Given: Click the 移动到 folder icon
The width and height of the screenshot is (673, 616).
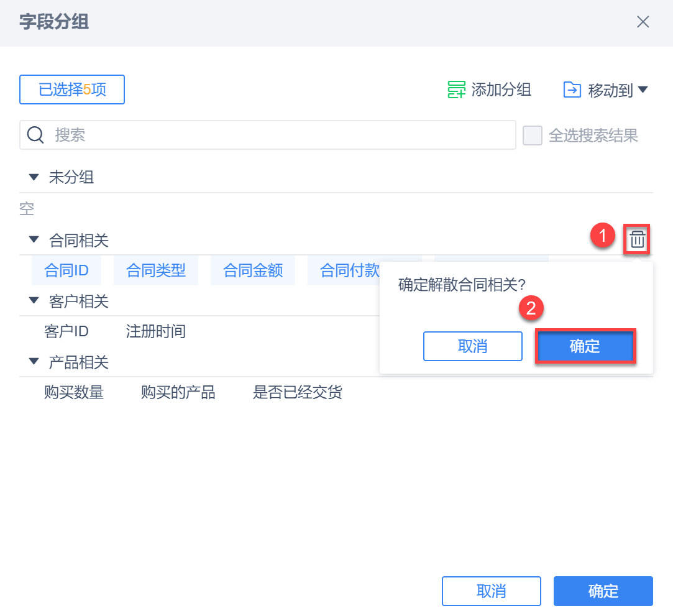Looking at the screenshot, I should point(572,90).
